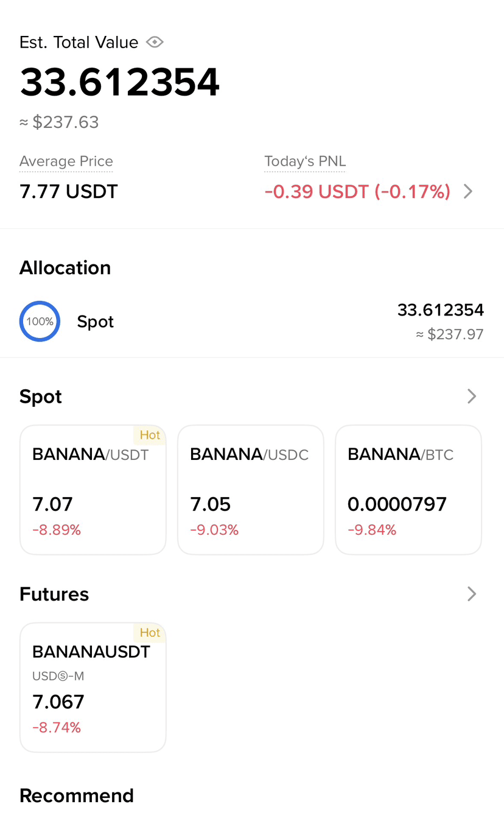Expand the Spot section arrow

[472, 397]
